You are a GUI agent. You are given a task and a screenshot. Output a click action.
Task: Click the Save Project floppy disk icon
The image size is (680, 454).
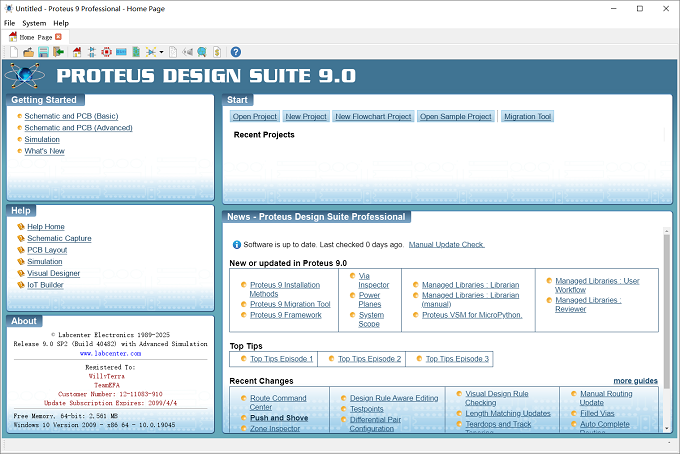[43, 52]
